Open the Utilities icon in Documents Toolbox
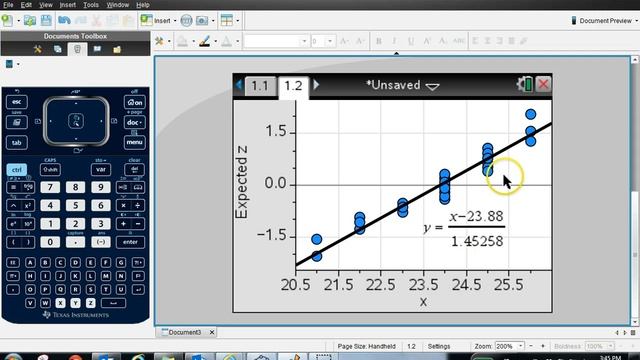 [97, 49]
